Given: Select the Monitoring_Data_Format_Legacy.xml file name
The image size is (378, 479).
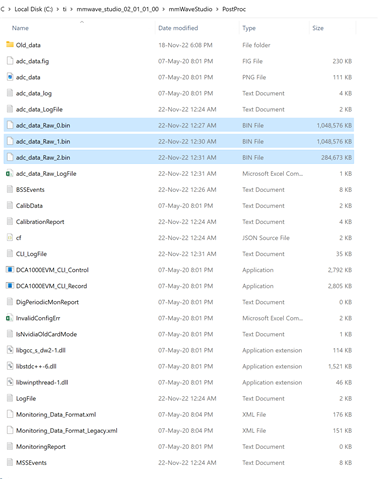Looking at the screenshot, I should pos(67,431).
